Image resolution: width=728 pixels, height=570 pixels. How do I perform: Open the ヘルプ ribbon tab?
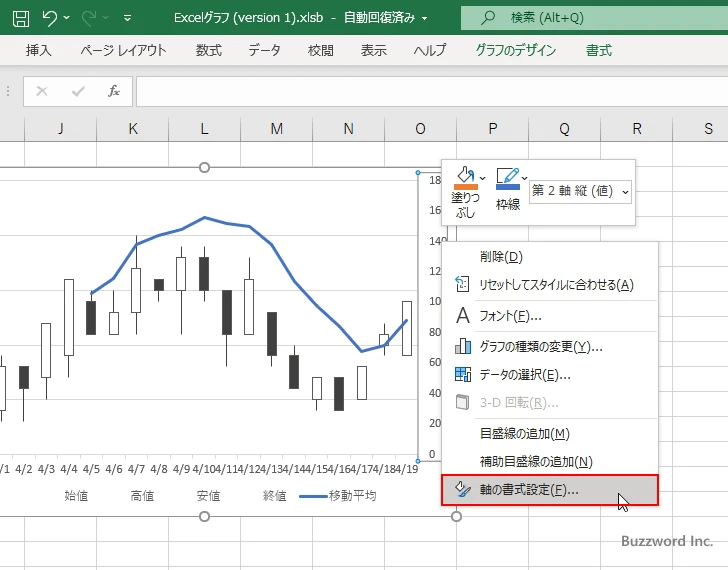430,50
